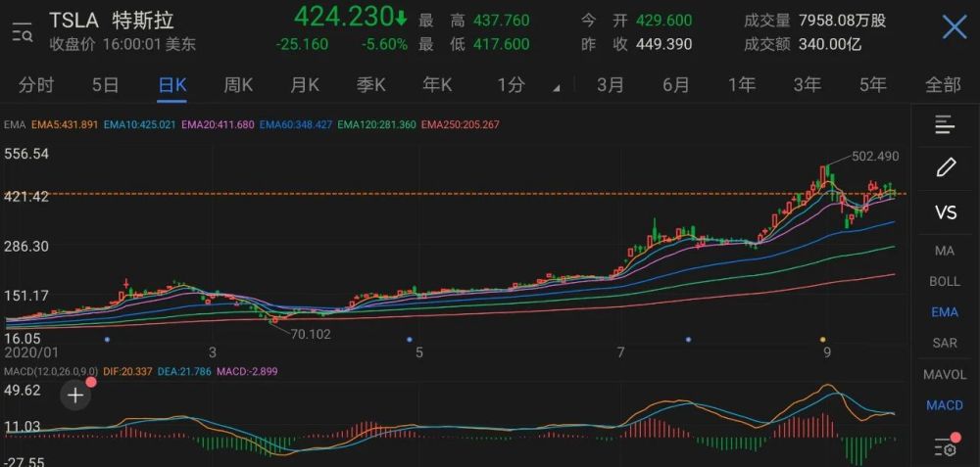Image resolution: width=980 pixels, height=467 pixels.
Task: Switch to the 分时 intraday tab
Action: (36, 85)
